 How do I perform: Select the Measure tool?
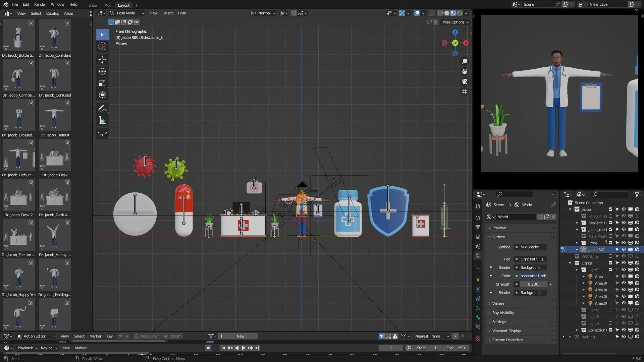pos(102,121)
